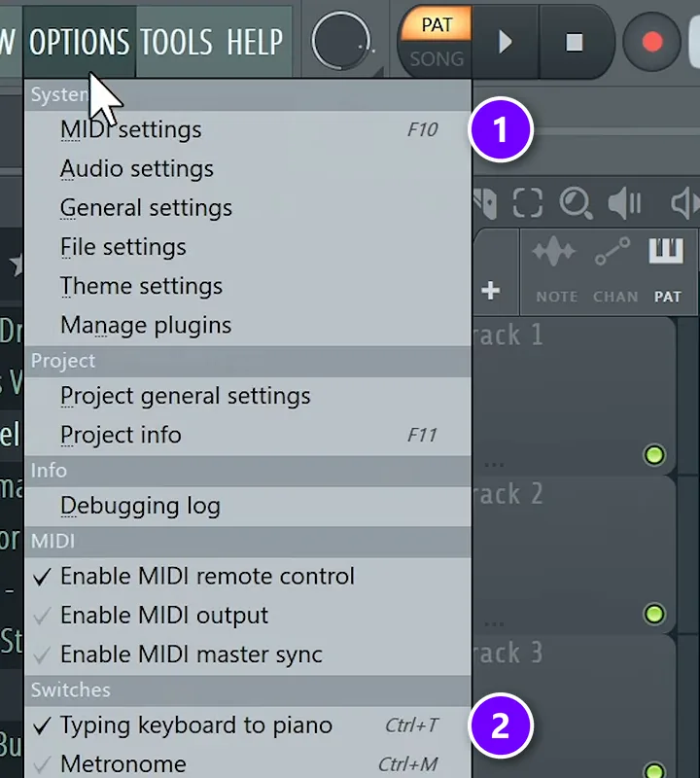Screen dimensions: 700x778
Task: Adjust the main volume knob
Action: (x=341, y=41)
